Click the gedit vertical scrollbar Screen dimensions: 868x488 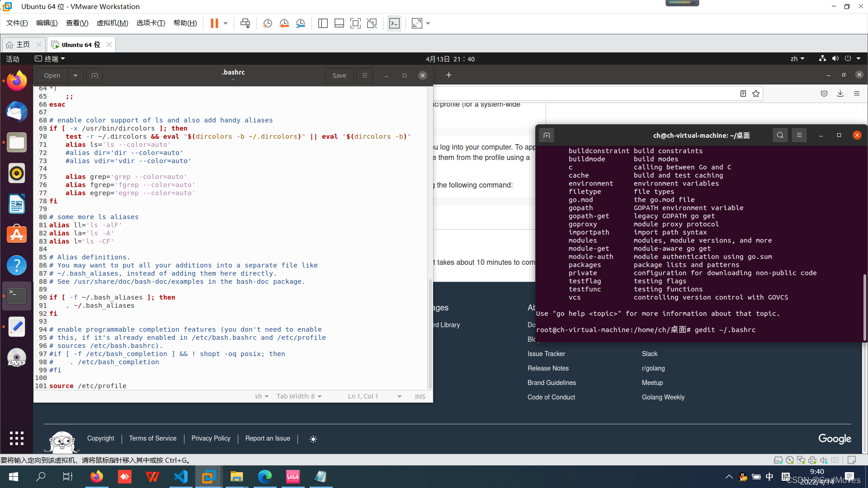coord(430,334)
